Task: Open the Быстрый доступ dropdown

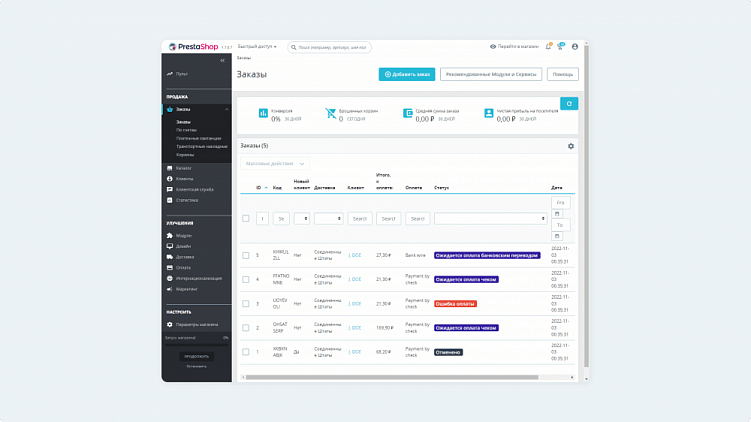Action: point(257,46)
